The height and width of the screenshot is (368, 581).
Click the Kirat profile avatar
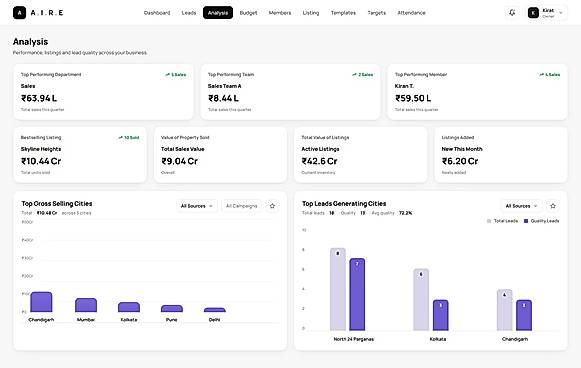[x=533, y=13]
